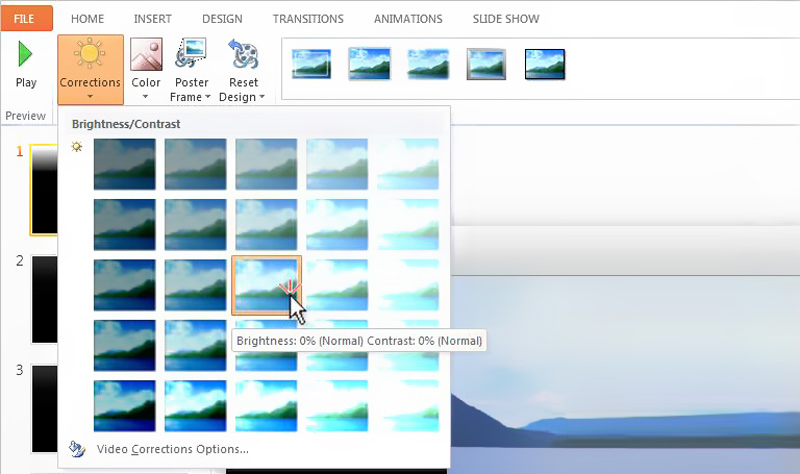Viewport: 800px width, 474px height.
Task: Select slide 3 thumbnail
Action: pyautogui.click(x=44, y=408)
